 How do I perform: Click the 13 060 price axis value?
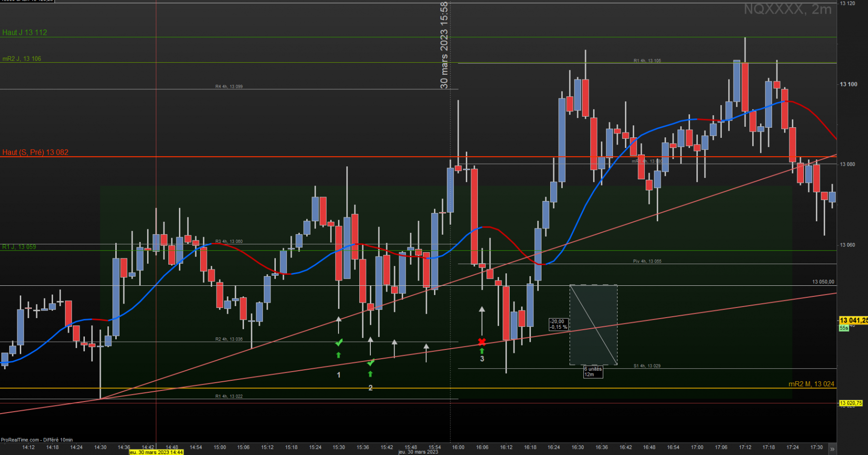click(x=847, y=245)
